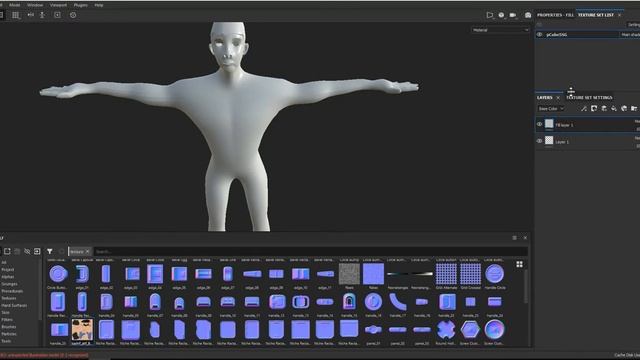Select the Procedurals shelf category
The image size is (640, 360).
point(12,291)
